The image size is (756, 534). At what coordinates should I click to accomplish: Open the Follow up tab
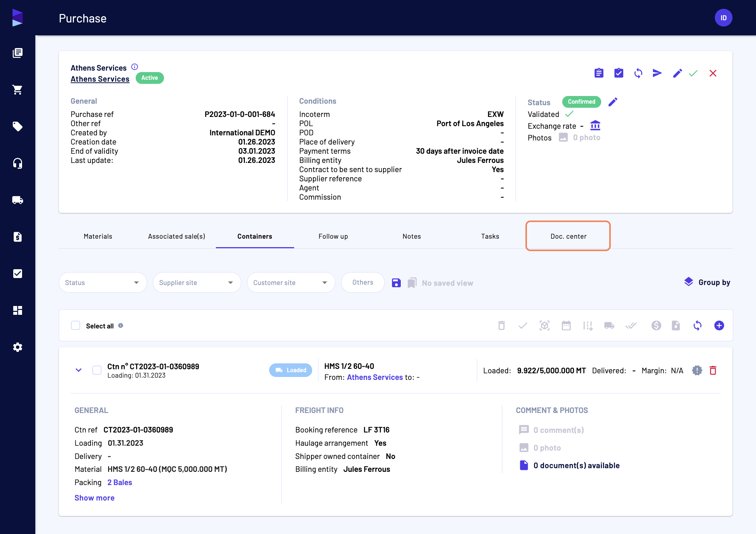click(x=333, y=236)
